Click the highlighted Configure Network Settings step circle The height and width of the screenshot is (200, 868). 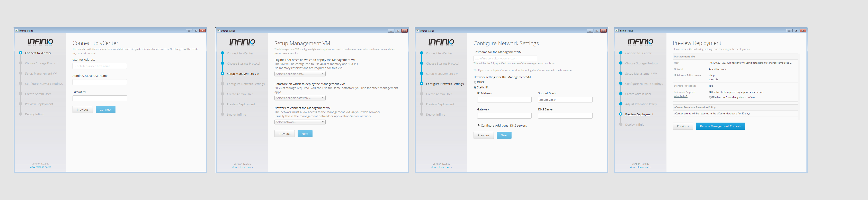[422, 84]
